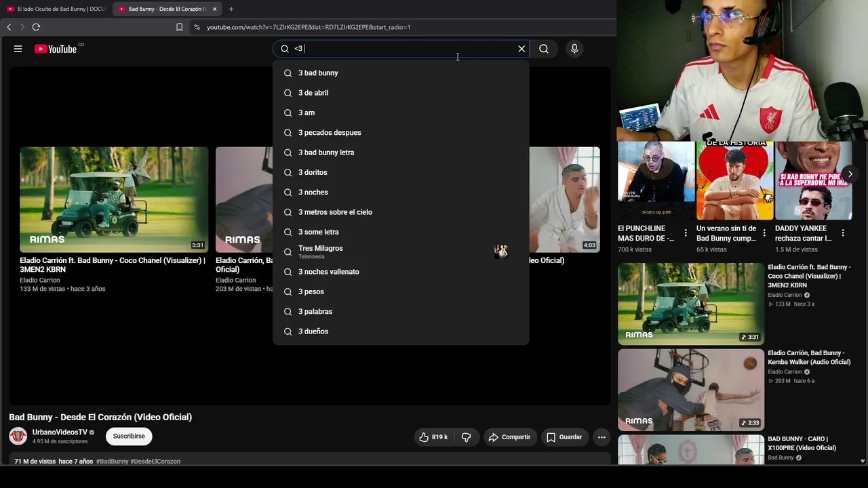Subscribe with the Suscribirse button
The width and height of the screenshot is (868, 488).
coord(129,436)
